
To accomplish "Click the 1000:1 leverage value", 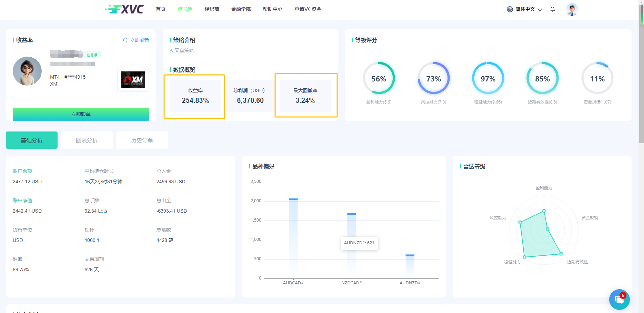I will [92, 240].
